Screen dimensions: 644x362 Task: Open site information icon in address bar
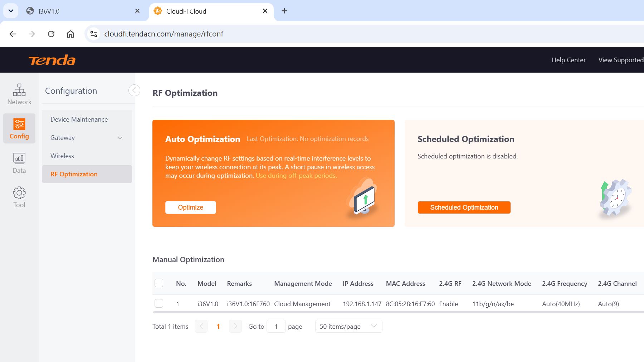(x=94, y=34)
